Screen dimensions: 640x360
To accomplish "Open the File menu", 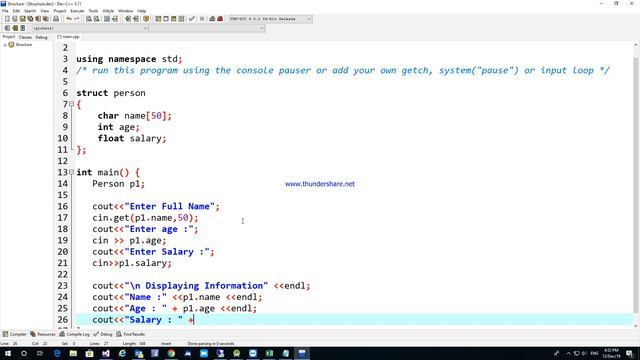I will pyautogui.click(x=5, y=11).
